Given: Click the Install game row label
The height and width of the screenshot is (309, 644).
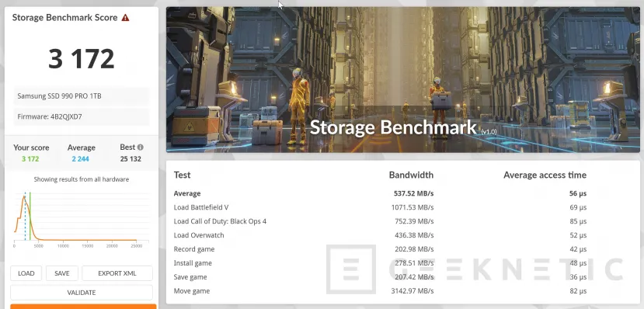Looking at the screenshot, I should tap(193, 263).
